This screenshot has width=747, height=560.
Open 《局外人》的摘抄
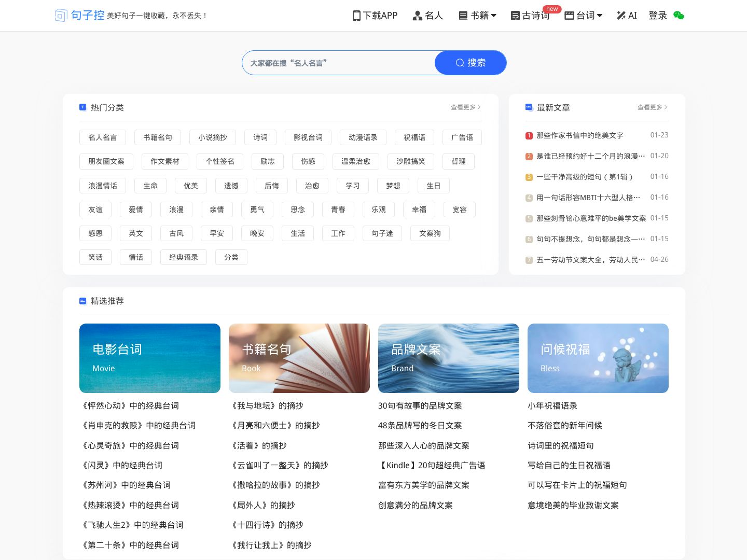coord(262,505)
